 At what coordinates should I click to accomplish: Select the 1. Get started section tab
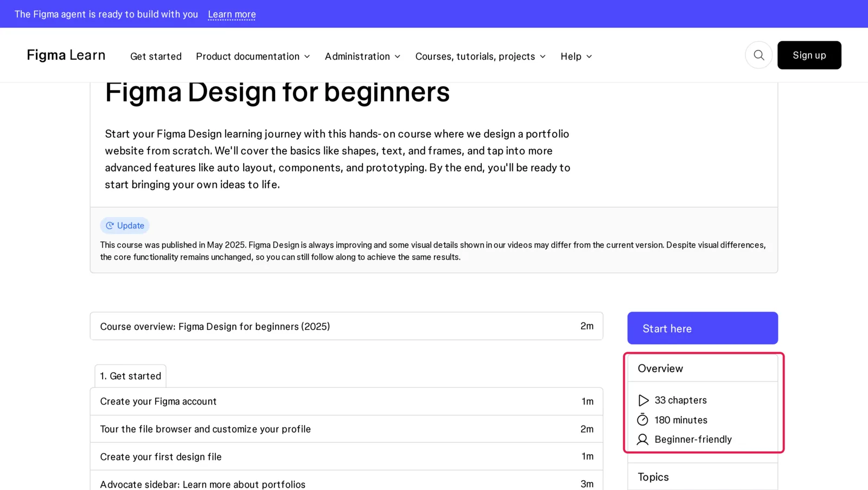pos(131,376)
